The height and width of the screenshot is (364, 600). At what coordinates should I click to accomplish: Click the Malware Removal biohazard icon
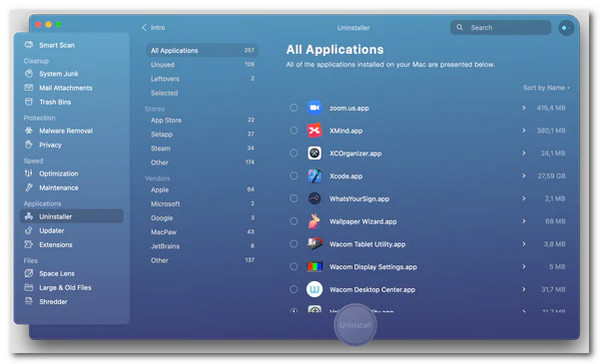point(29,131)
